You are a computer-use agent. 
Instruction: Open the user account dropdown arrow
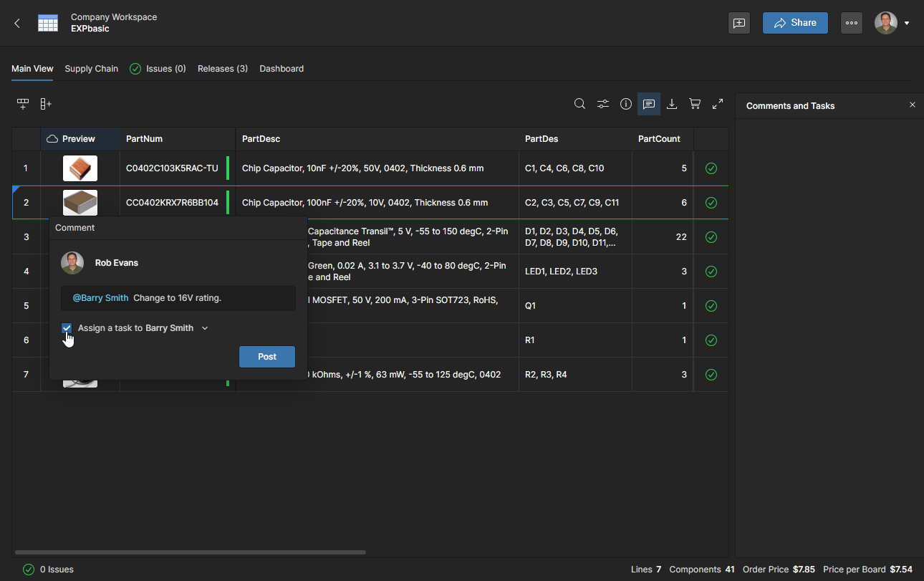click(907, 23)
